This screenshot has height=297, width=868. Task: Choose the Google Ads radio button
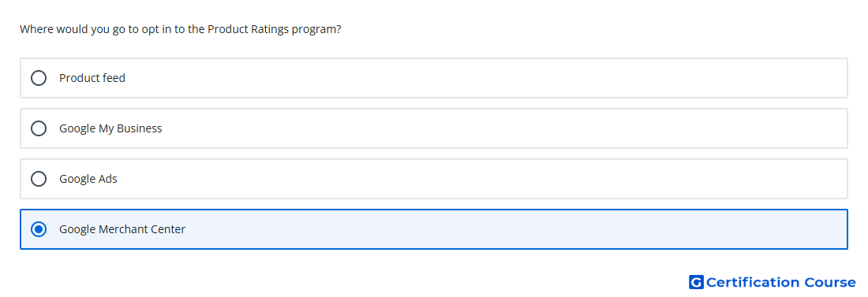tap(39, 179)
